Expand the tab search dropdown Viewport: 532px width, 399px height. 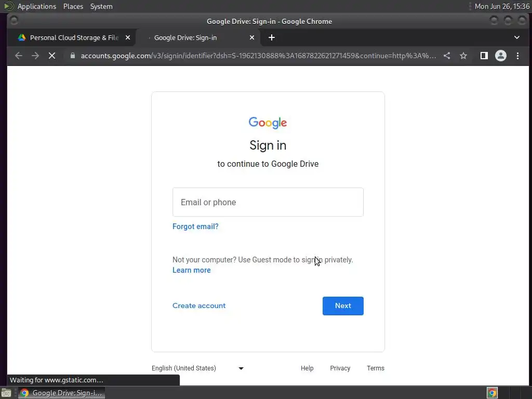[517, 37]
